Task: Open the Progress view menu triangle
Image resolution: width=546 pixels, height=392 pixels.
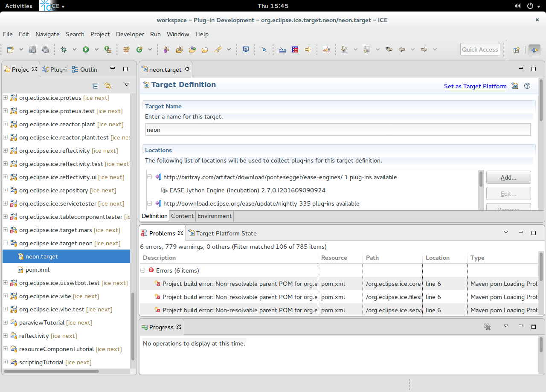Action: [506, 326]
